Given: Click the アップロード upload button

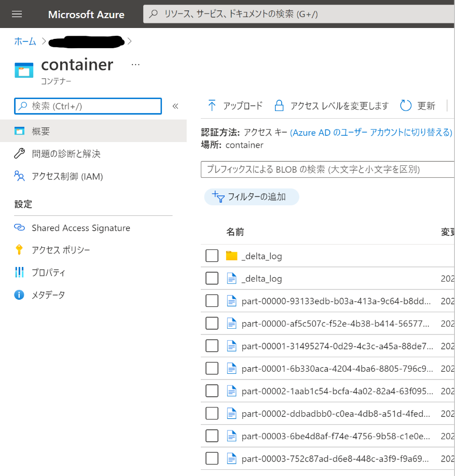Looking at the screenshot, I should pyautogui.click(x=235, y=106).
